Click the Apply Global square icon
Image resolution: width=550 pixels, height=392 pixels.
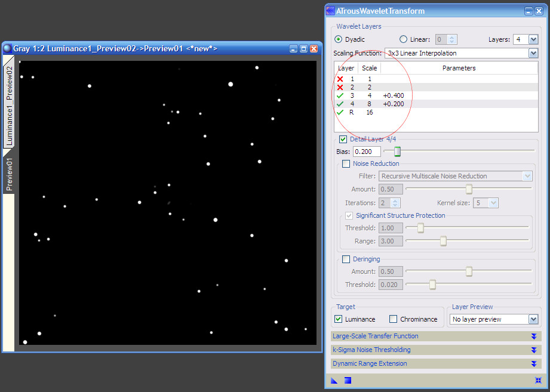point(348,381)
